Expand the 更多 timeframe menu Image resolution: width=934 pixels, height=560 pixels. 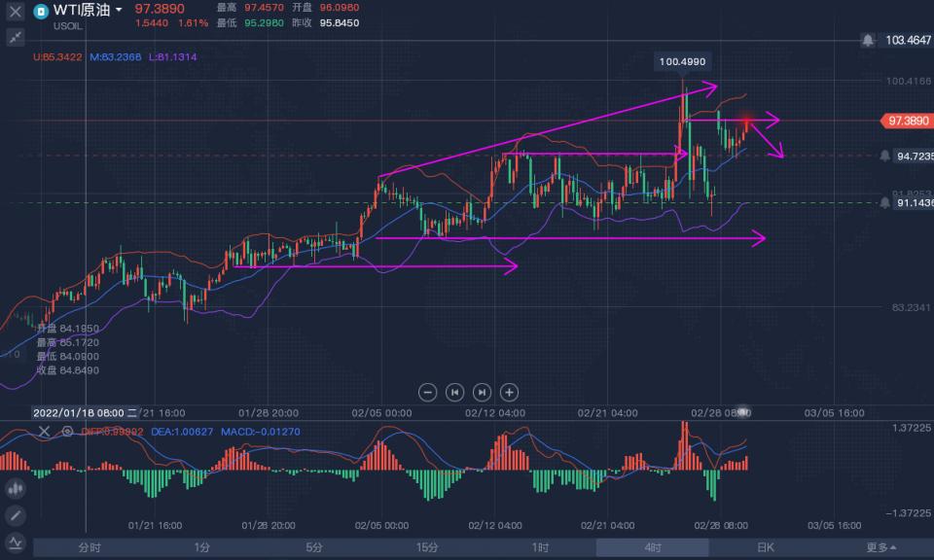tap(879, 547)
